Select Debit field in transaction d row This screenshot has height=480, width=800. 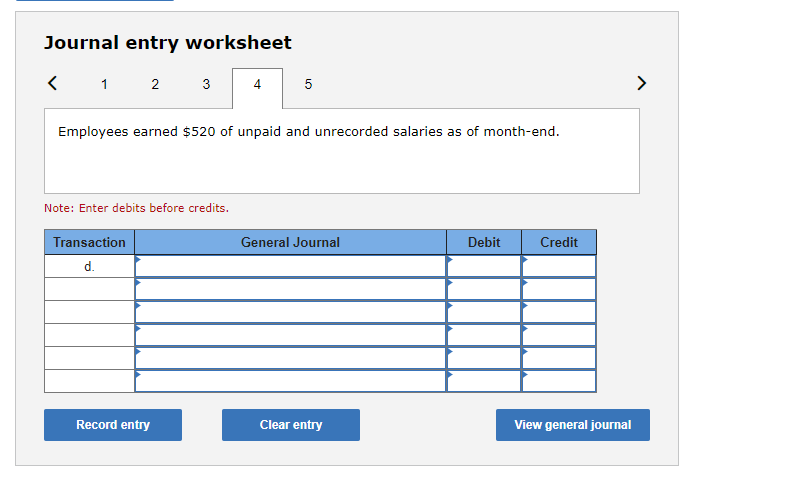484,266
